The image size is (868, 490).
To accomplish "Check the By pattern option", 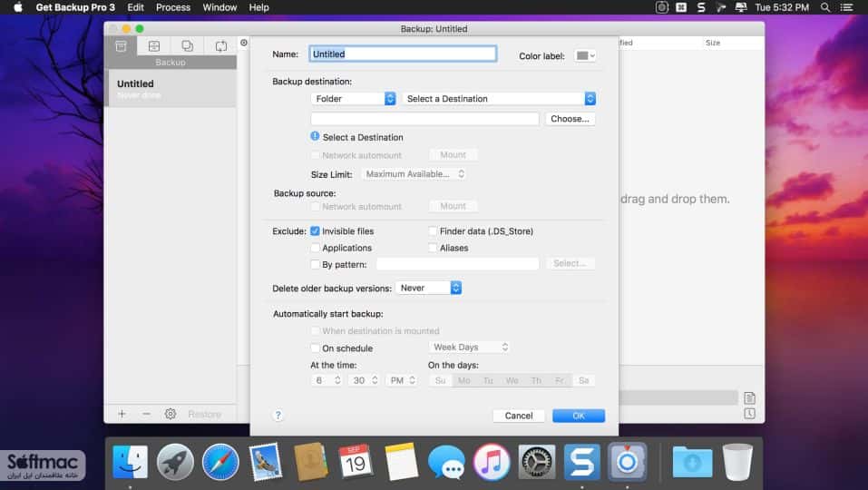I will (x=315, y=264).
